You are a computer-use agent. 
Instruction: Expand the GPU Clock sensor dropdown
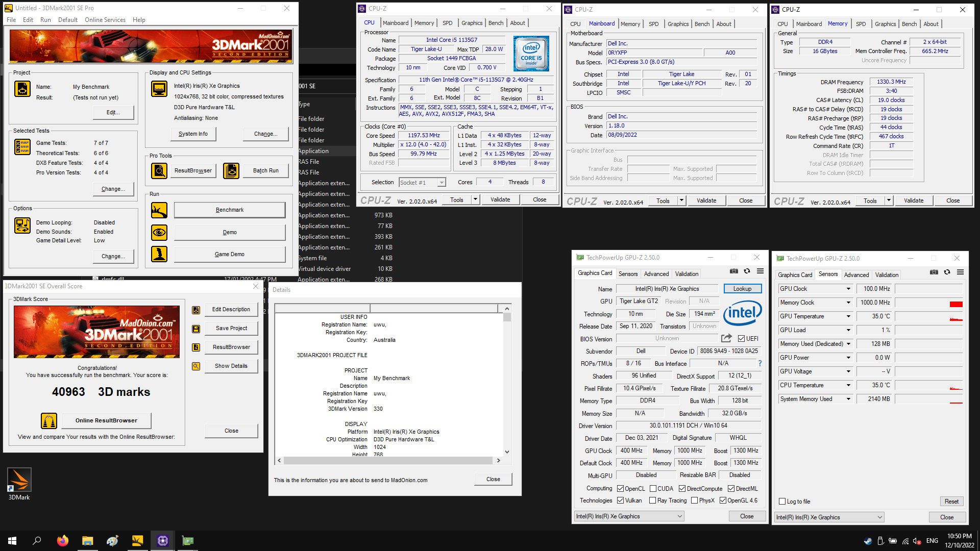click(x=848, y=289)
